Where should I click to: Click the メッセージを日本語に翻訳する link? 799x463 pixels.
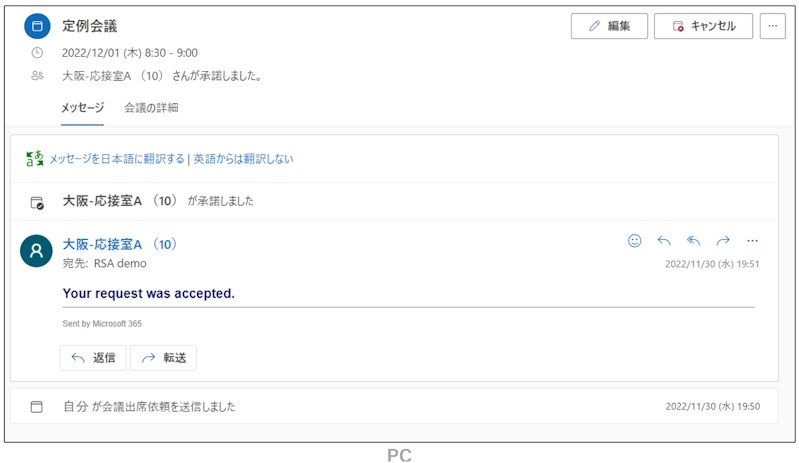[x=117, y=159]
